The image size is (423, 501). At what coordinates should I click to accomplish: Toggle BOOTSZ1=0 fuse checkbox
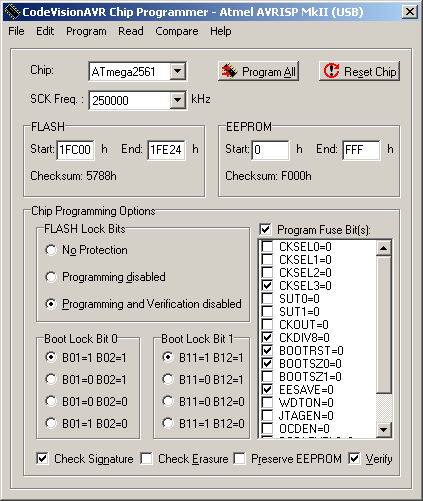tap(267, 376)
